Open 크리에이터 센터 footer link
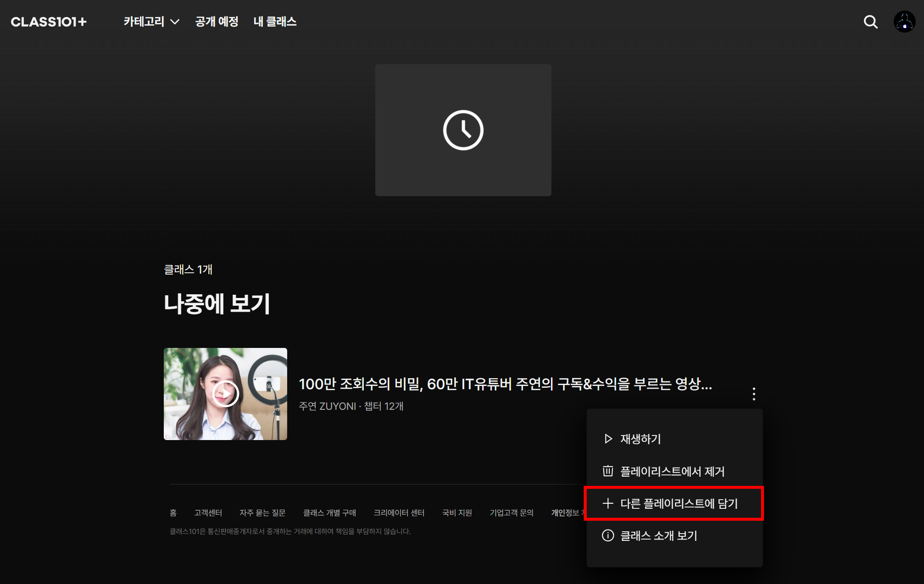This screenshot has width=924, height=584. tap(399, 512)
